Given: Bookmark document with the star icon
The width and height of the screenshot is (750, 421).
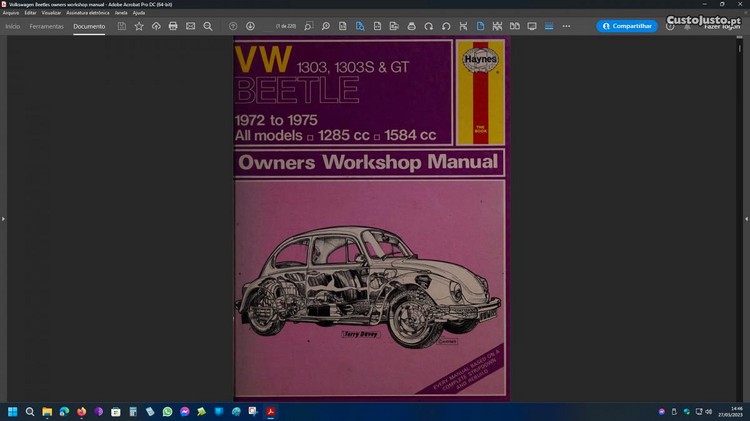Looking at the screenshot, I should pyautogui.click(x=139, y=26).
